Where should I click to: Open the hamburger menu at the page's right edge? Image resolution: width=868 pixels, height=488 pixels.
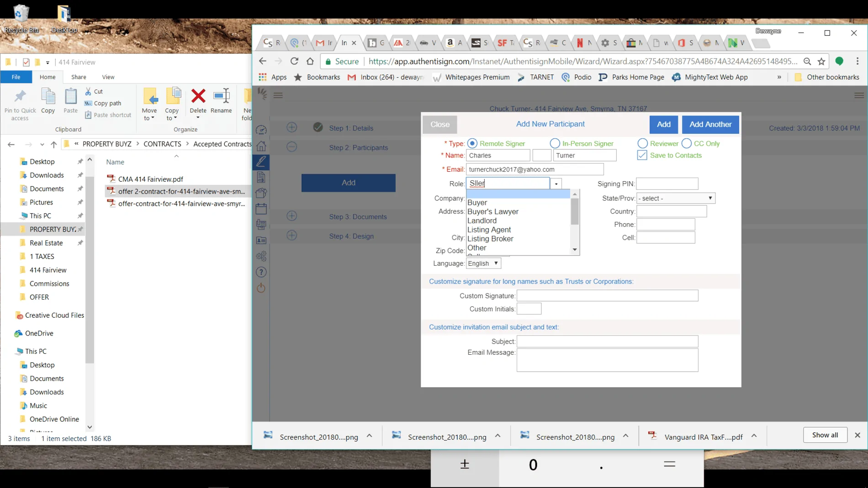click(859, 95)
